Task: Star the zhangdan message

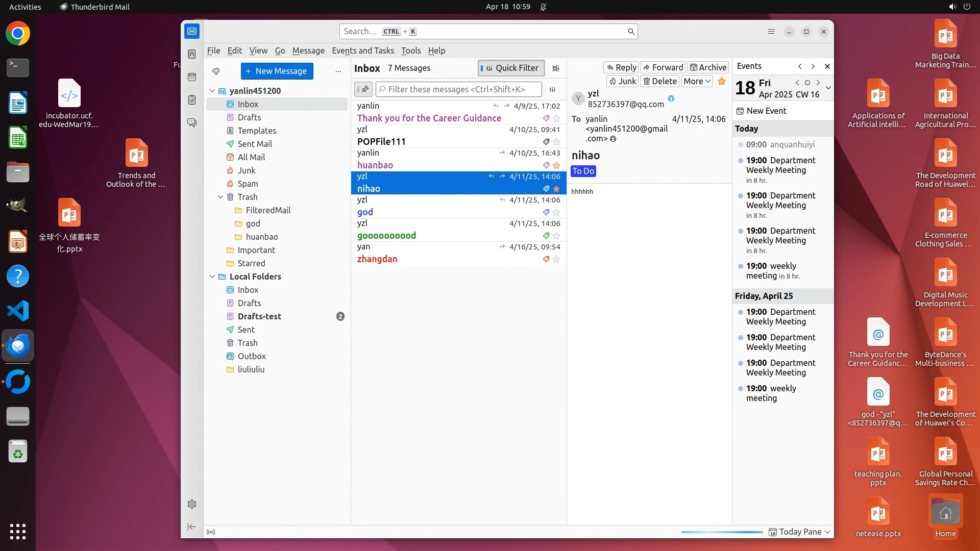Action: [556, 259]
